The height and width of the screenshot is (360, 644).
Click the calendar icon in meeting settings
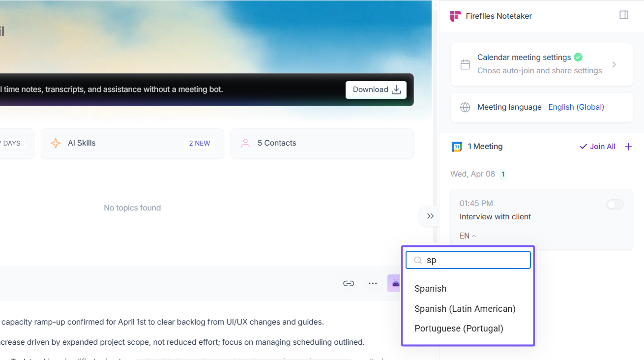click(x=465, y=64)
